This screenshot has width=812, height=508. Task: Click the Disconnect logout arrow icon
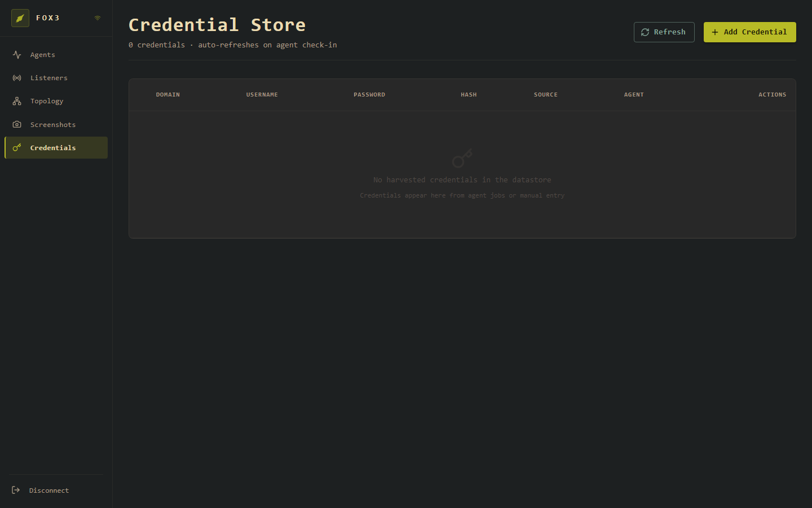(x=16, y=490)
